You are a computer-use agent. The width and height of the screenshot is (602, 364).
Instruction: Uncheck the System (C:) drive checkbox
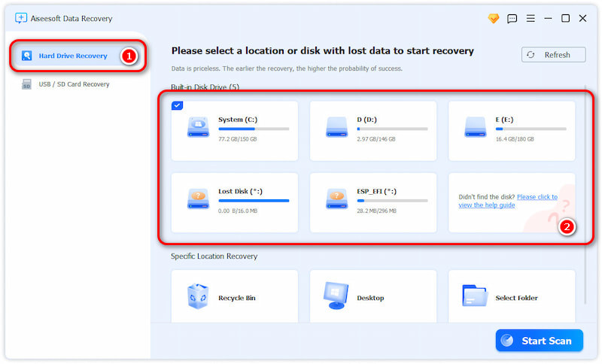[177, 106]
